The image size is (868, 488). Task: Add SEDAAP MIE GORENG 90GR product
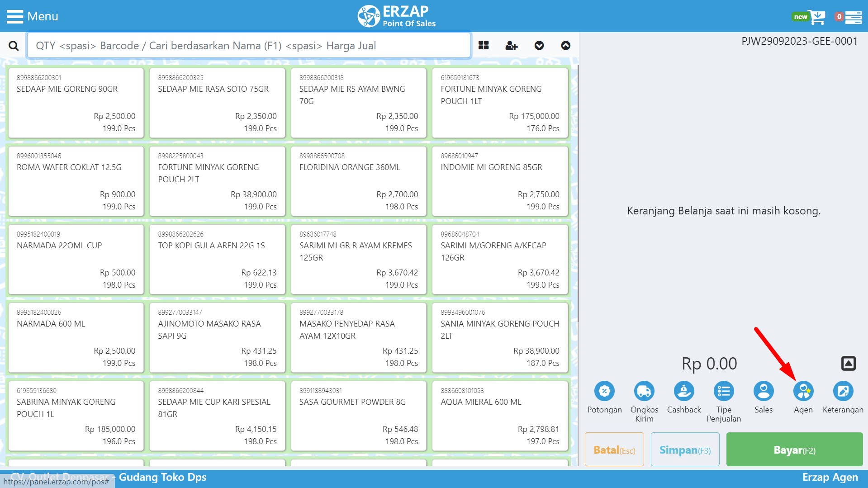pyautogui.click(x=76, y=103)
